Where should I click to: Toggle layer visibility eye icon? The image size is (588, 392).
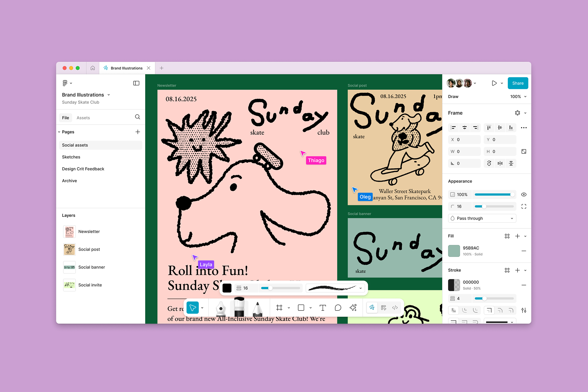524,194
